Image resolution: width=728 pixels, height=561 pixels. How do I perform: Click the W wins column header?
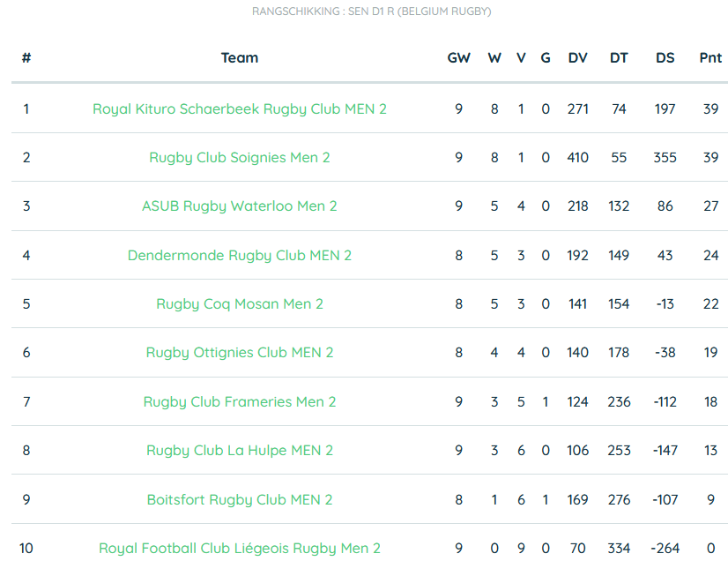(x=494, y=58)
